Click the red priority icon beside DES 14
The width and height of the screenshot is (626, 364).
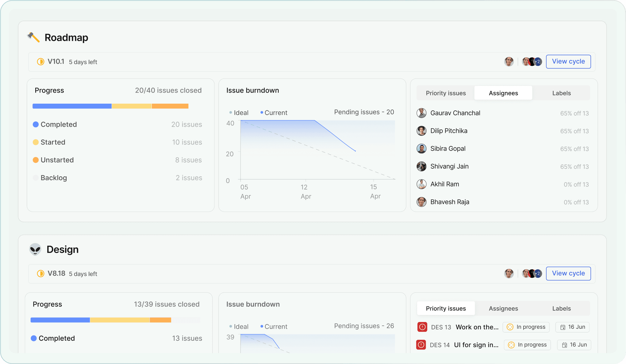pyautogui.click(x=421, y=345)
